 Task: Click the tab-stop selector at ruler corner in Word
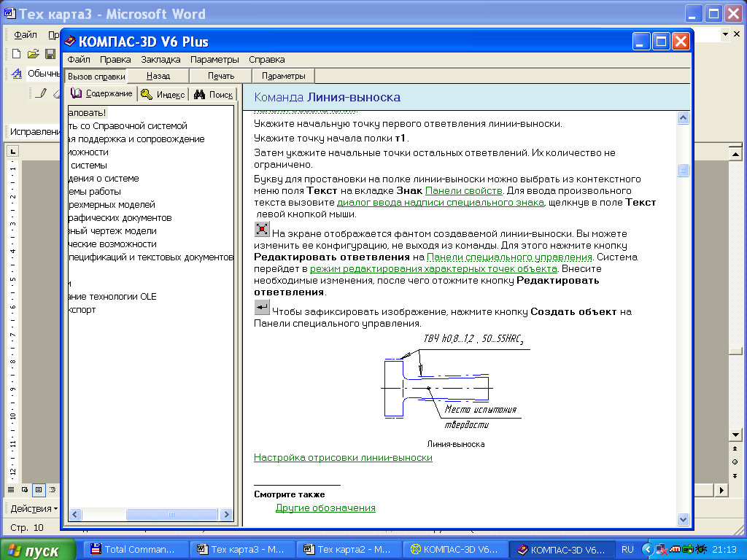coord(13,152)
